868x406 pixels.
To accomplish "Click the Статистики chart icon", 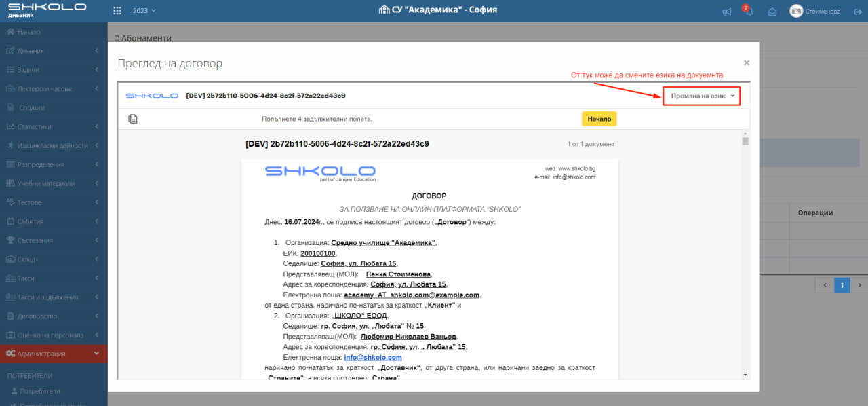I will pyautogui.click(x=11, y=126).
